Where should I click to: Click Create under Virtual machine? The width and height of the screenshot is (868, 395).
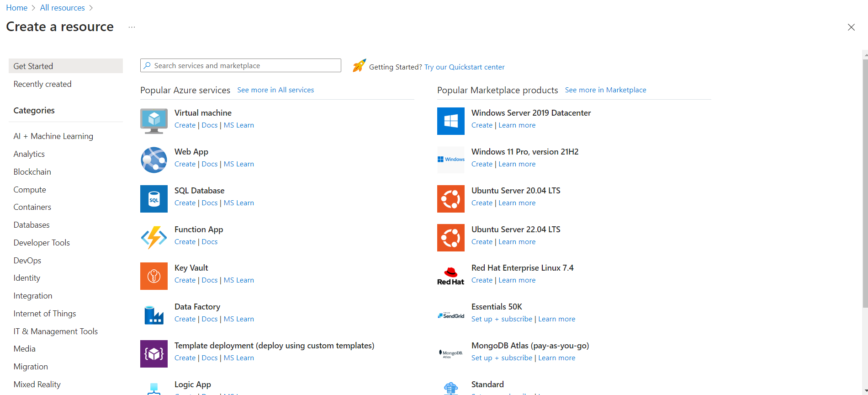(185, 125)
